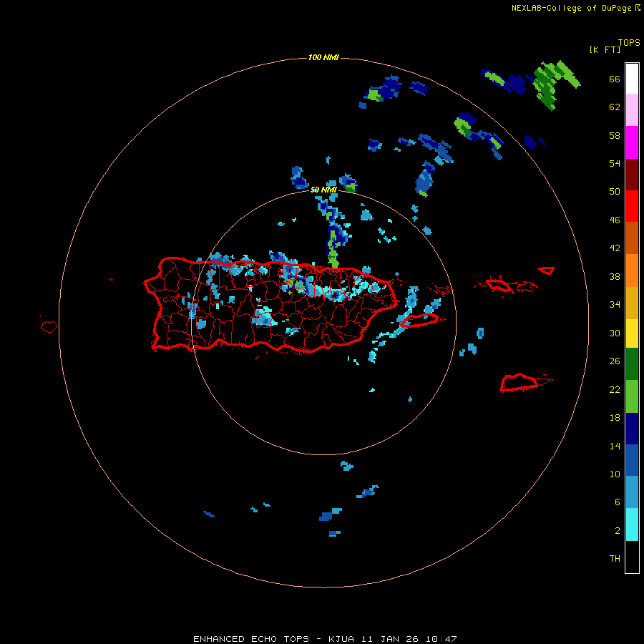Click the "18" scale number
Image resolution: width=644 pixels, height=644 pixels.
(x=615, y=418)
